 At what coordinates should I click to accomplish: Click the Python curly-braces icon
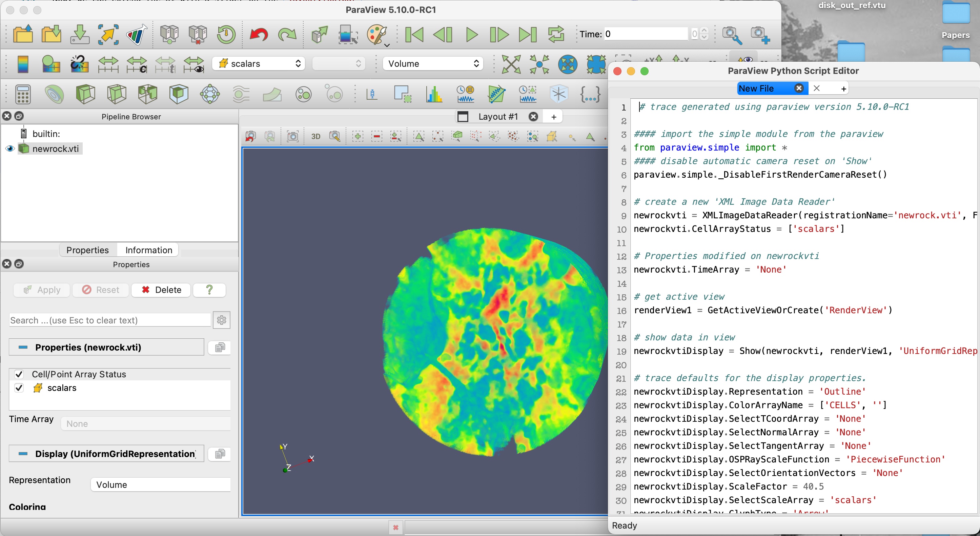point(590,94)
